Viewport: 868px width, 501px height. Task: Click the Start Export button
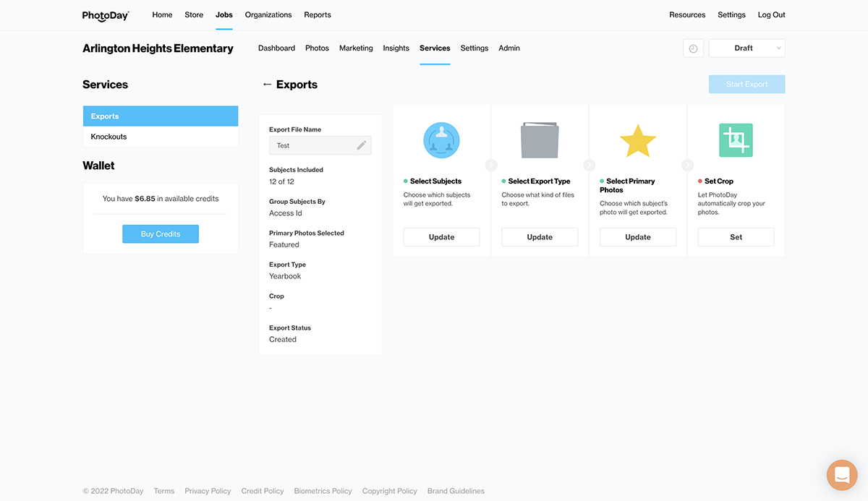click(x=746, y=85)
